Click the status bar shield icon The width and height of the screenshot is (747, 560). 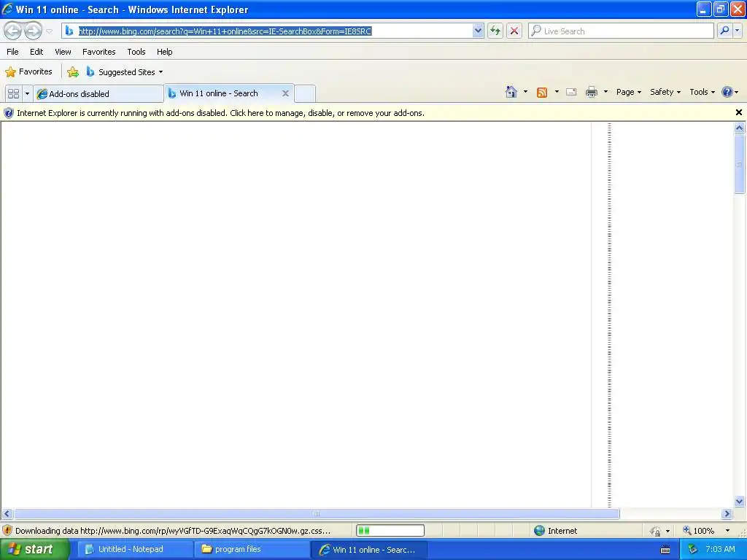[7, 531]
